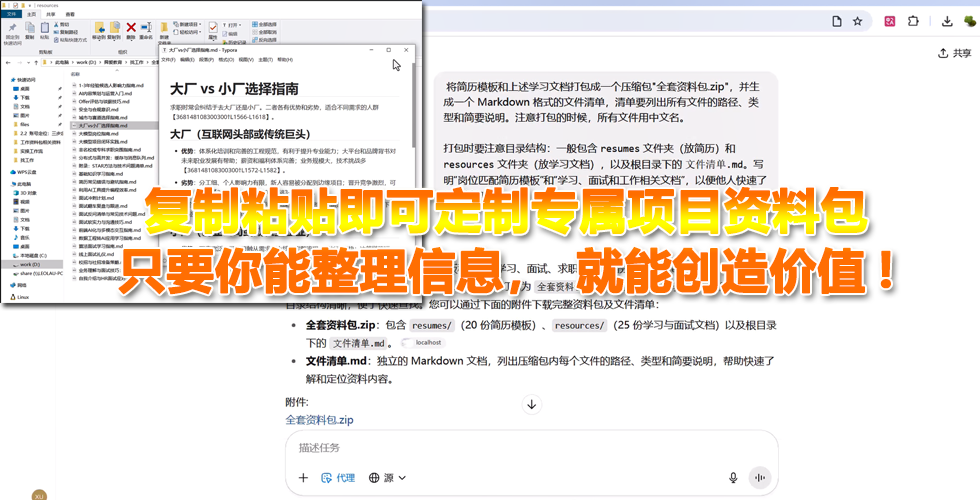Toggle the Agent (代理) mode button
The width and height of the screenshot is (980, 500).
click(338, 478)
